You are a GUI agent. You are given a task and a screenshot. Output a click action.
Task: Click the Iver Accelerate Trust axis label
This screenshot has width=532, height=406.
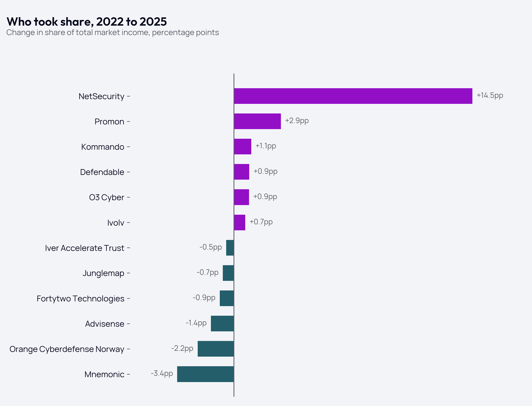click(85, 248)
